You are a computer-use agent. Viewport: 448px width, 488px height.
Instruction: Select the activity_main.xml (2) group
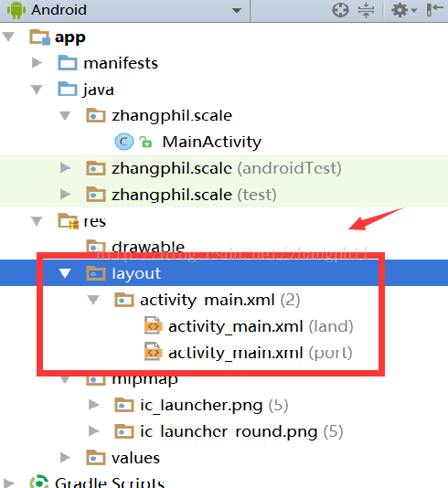click(219, 300)
